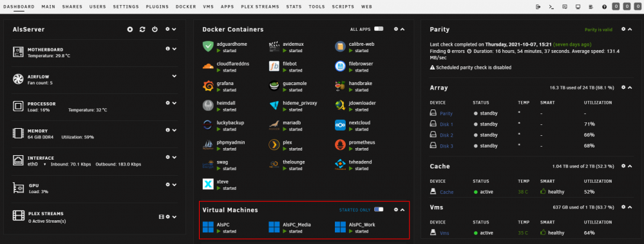The image size is (644, 244).
Task: Click the Processor settings gear icon
Action: click(x=167, y=103)
